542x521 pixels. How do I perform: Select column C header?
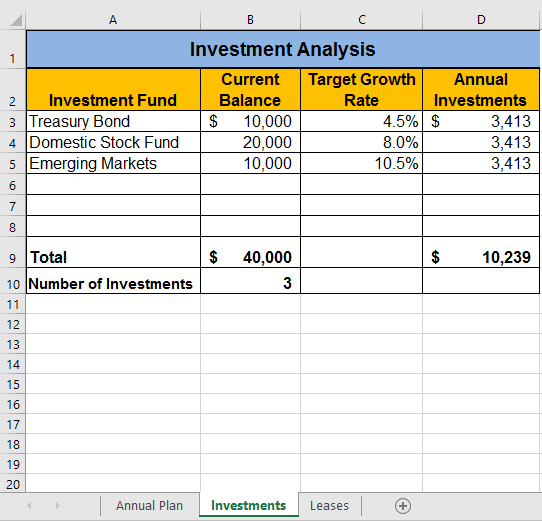click(362, 20)
